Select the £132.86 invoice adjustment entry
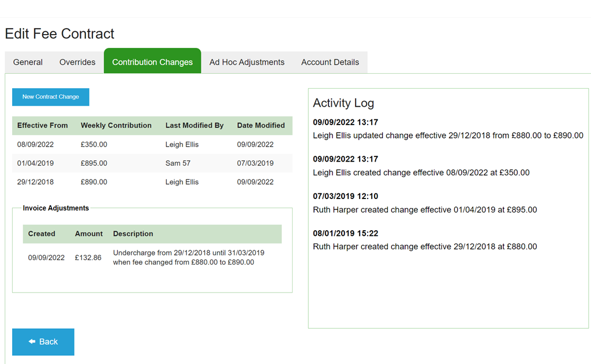Screen dimensions: 591x364 pyautogui.click(x=88, y=257)
